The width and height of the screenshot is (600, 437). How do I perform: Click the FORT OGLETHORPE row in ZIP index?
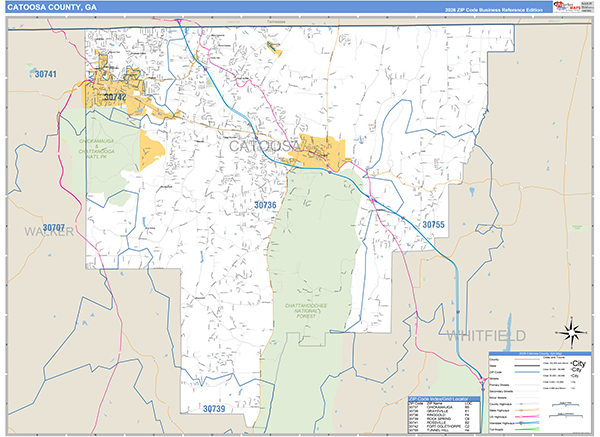click(444, 426)
